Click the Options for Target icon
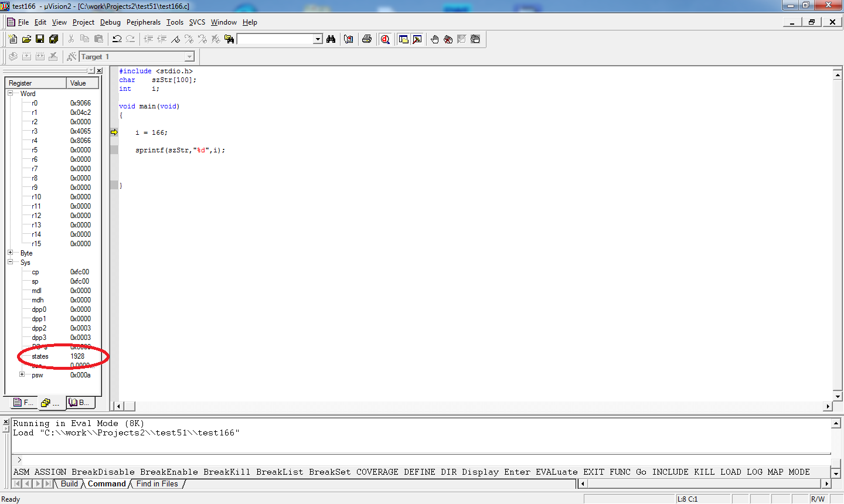 coord(72,57)
